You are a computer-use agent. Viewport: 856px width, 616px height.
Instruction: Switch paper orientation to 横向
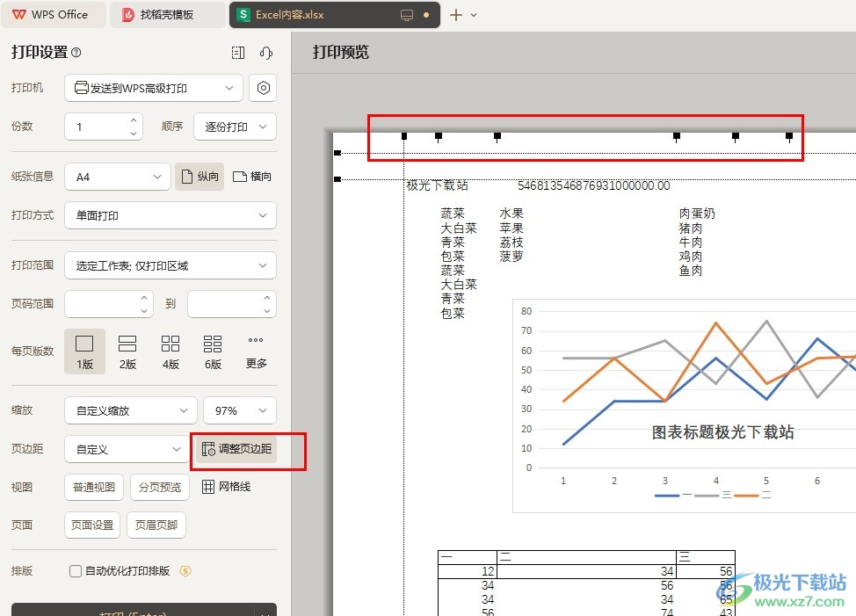(x=252, y=177)
